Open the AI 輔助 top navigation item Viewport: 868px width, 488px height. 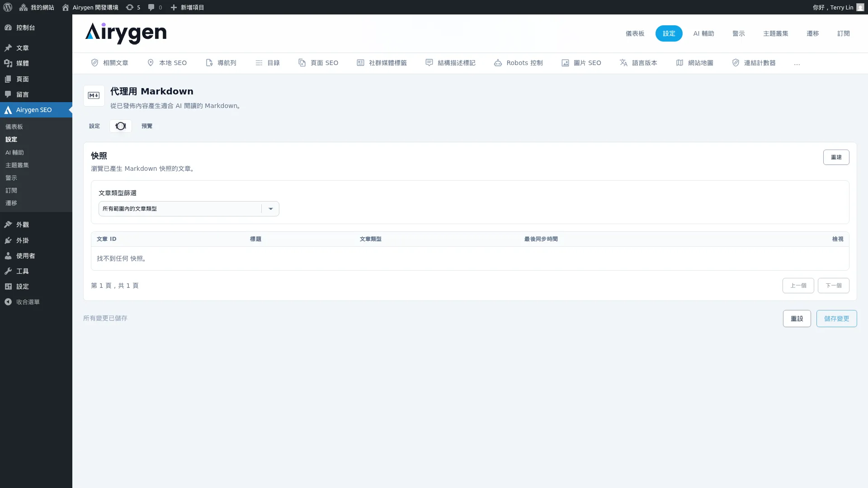pos(704,33)
